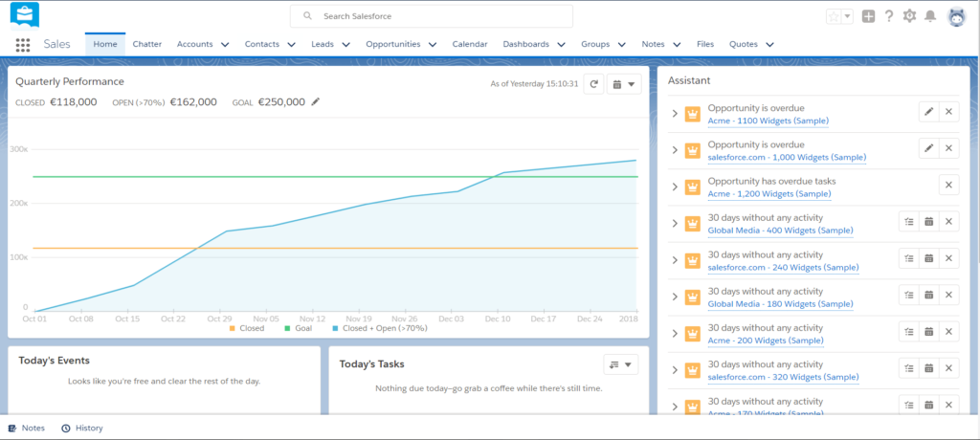Dismiss the Global Media - 180 Widgets recommendation

948,295
